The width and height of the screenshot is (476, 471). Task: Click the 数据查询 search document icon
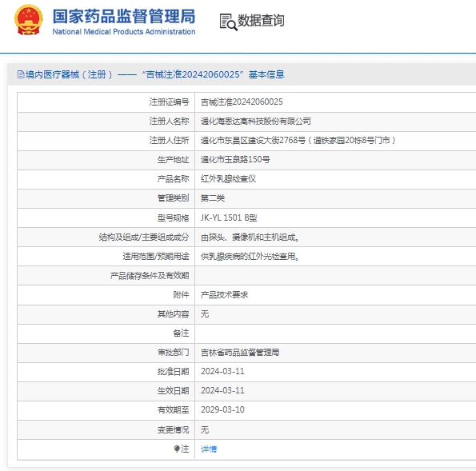point(228,22)
